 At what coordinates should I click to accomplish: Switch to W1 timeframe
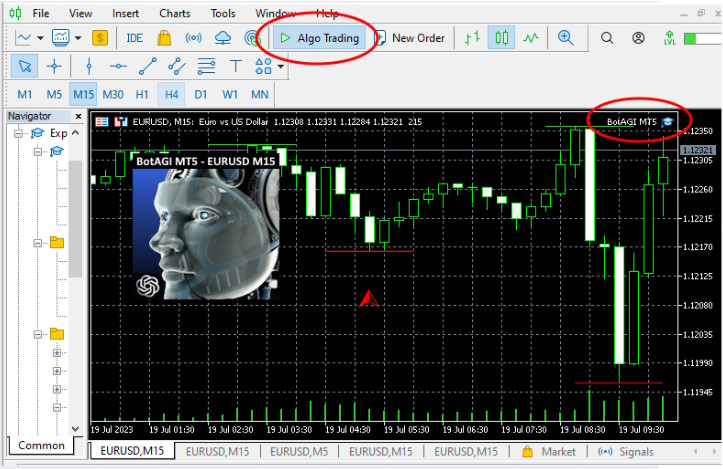pos(230,95)
